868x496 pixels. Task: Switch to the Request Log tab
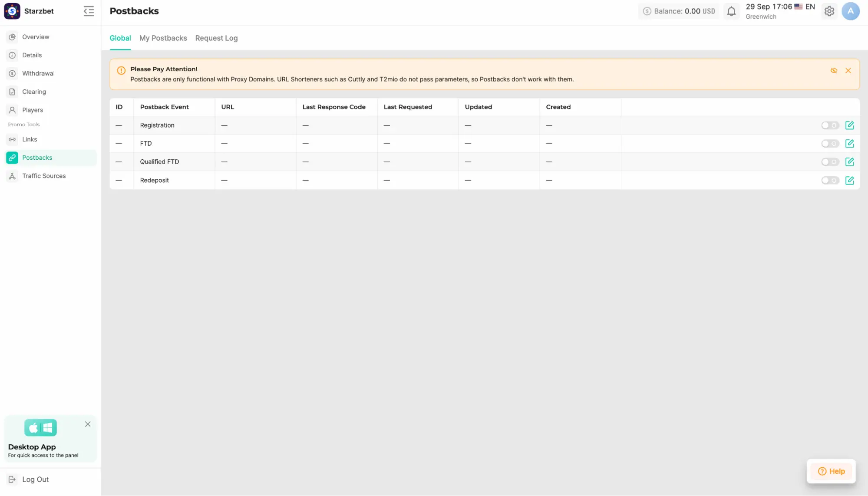pyautogui.click(x=216, y=38)
